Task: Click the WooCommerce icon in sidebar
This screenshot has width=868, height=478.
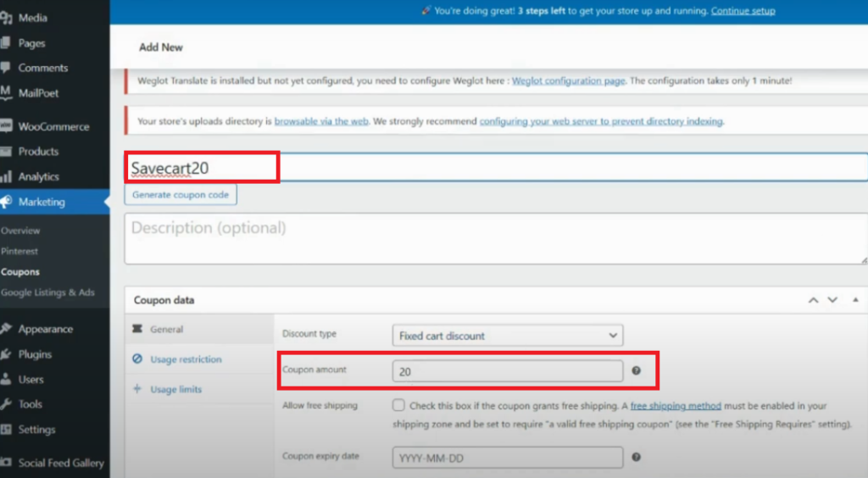Action: coord(6,127)
